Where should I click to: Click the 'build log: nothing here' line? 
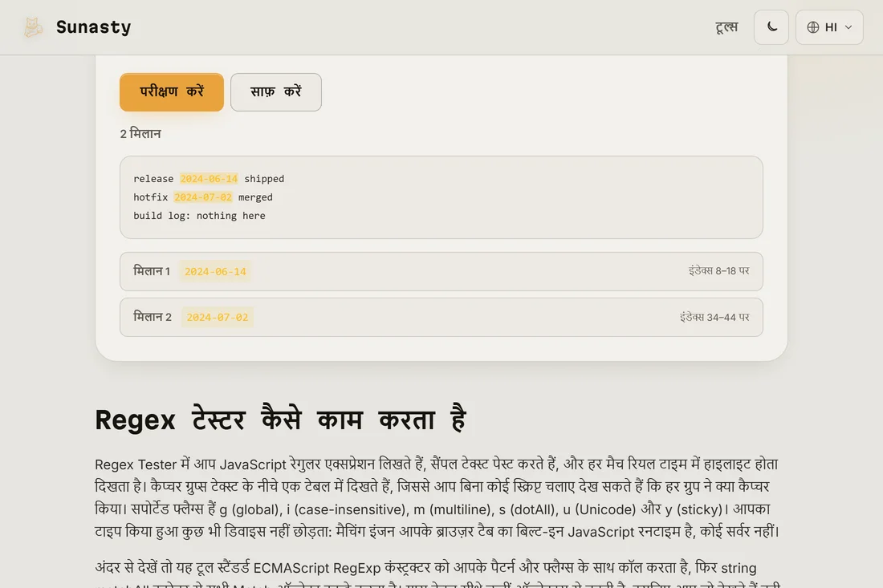click(x=199, y=216)
